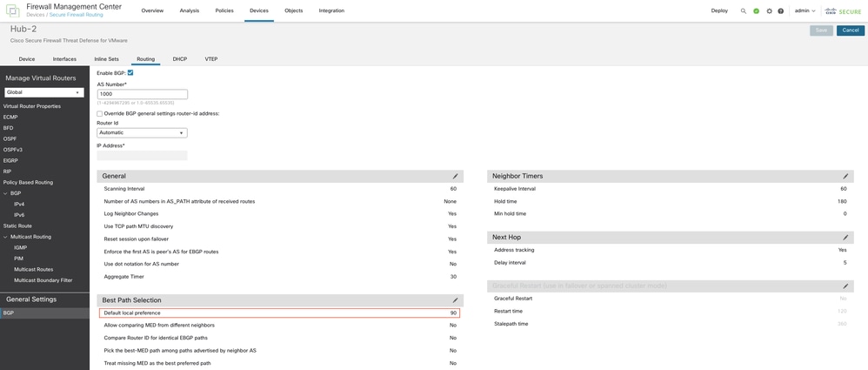Select OSPFv3 in the sidebar
This screenshot has width=868, height=370.
(13, 150)
